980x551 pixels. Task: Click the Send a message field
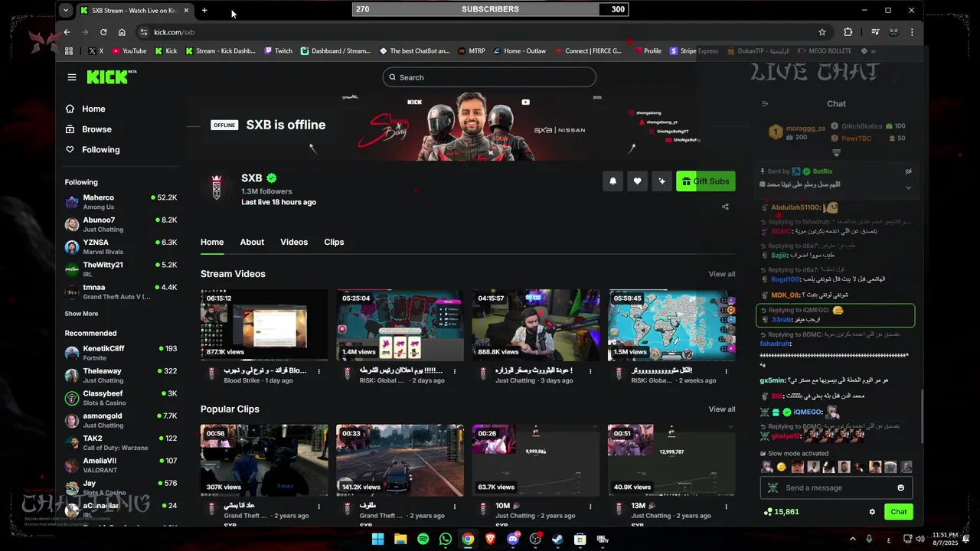coord(836,487)
